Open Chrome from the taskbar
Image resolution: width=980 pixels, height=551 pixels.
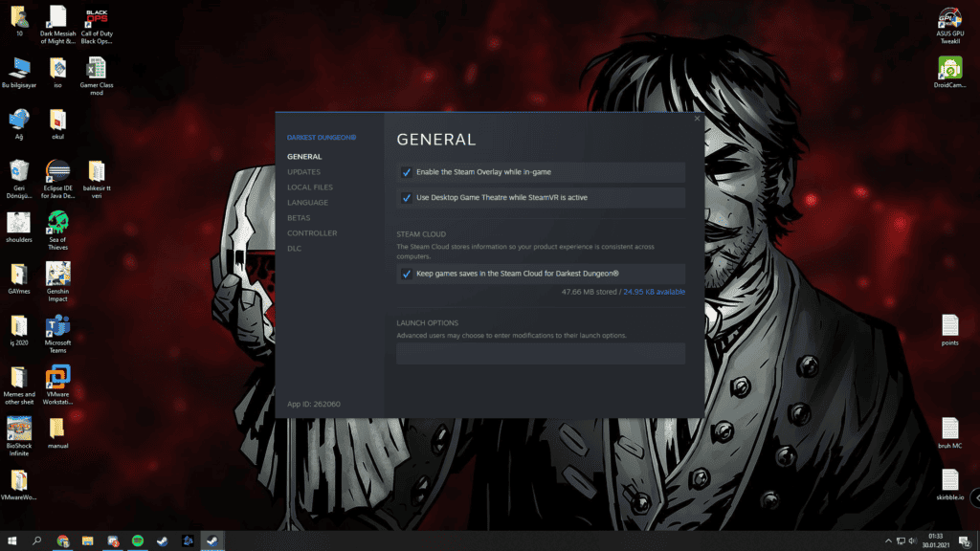[62, 541]
